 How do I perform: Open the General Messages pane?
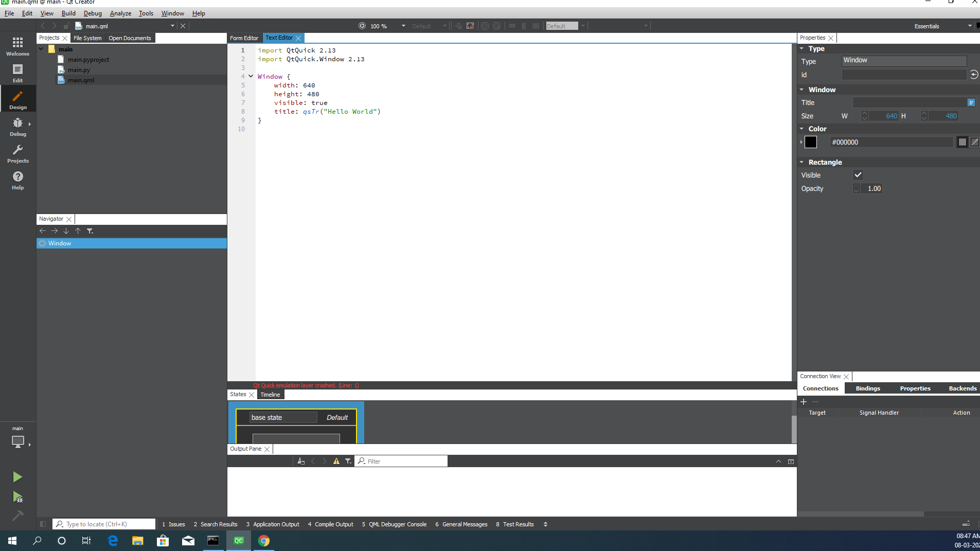461,524
